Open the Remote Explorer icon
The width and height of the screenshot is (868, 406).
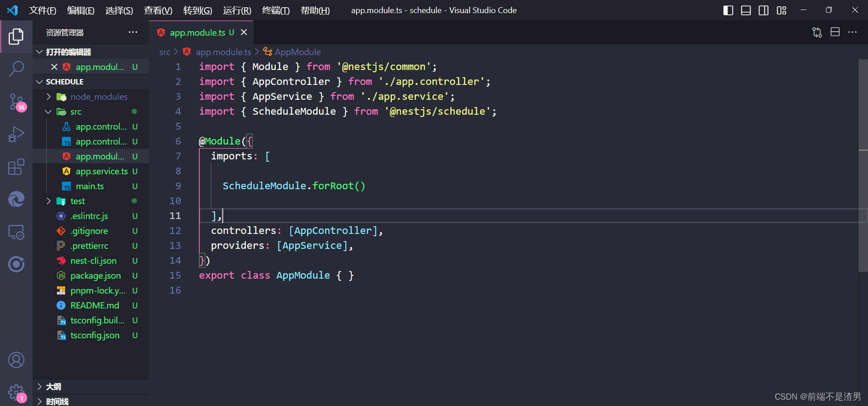click(x=16, y=232)
